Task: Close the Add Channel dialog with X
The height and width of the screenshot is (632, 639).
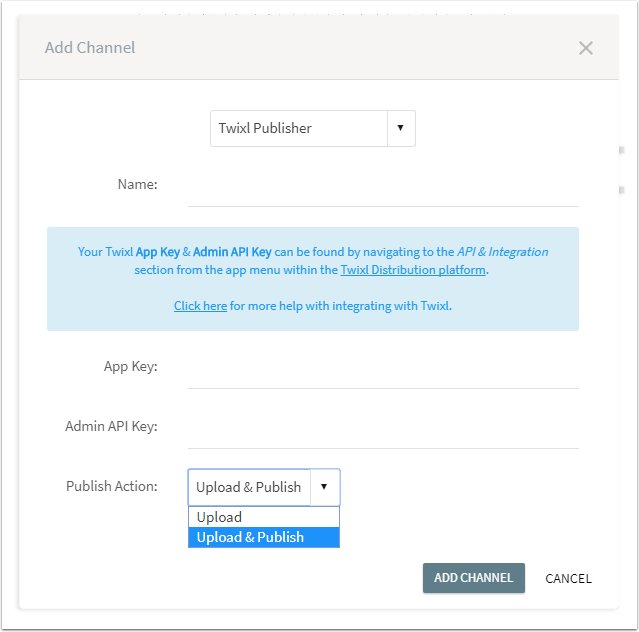Action: [x=586, y=48]
